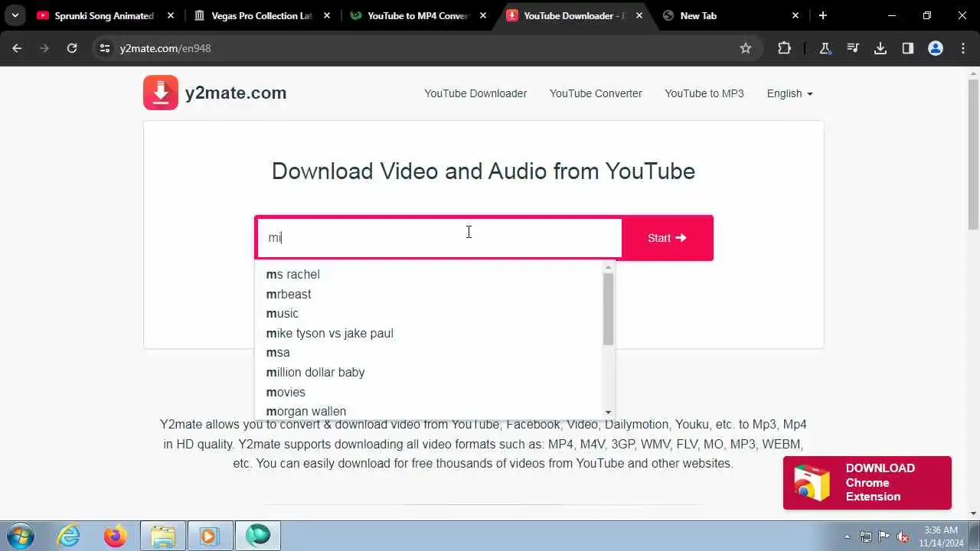Toggle the Chrome side panel icon
The height and width of the screenshot is (551, 980).
pyautogui.click(x=908, y=48)
